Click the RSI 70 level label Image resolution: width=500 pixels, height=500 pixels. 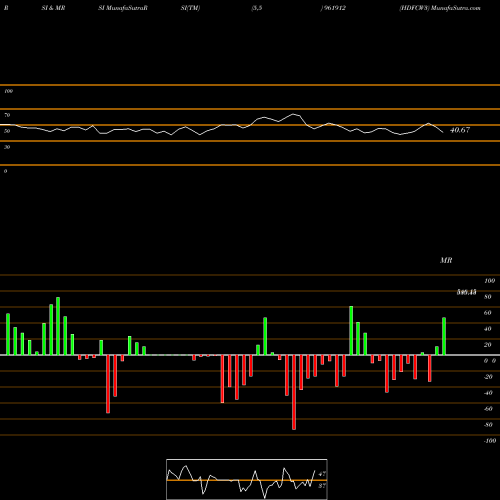7,115
